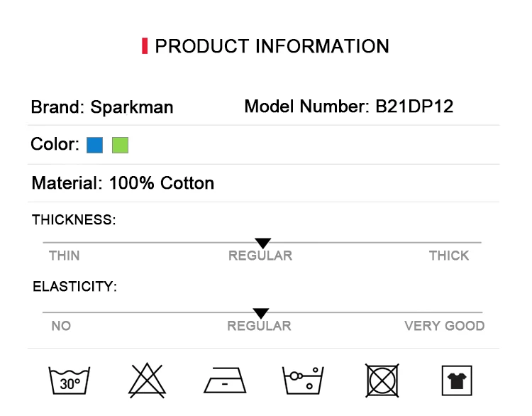
Task: Click the thickness slider triangle marker
Action: coord(263,243)
